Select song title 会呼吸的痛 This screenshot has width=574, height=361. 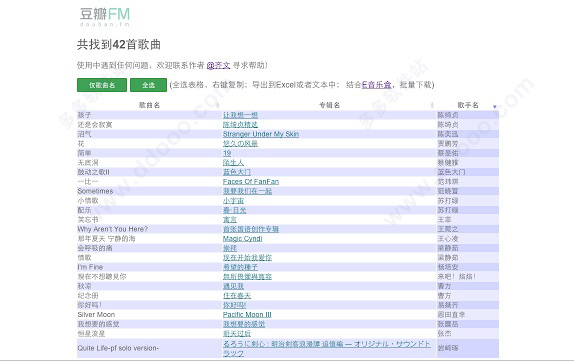[x=95, y=248]
